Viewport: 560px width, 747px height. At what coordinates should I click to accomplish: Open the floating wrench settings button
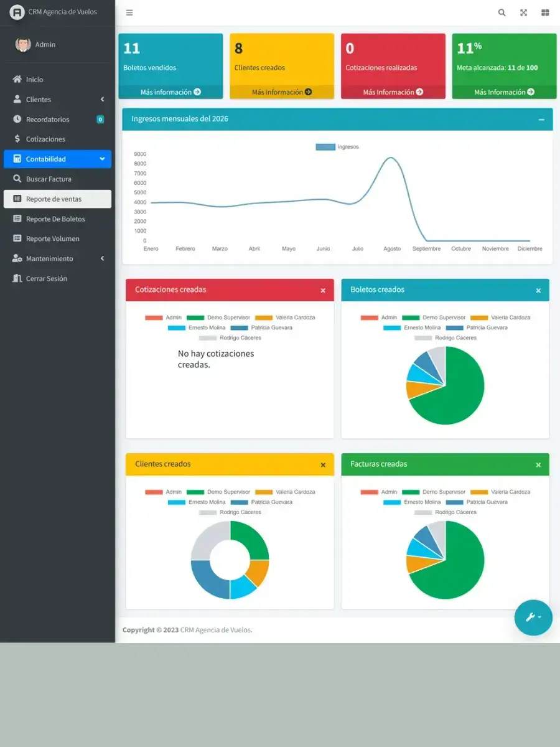[x=533, y=618]
